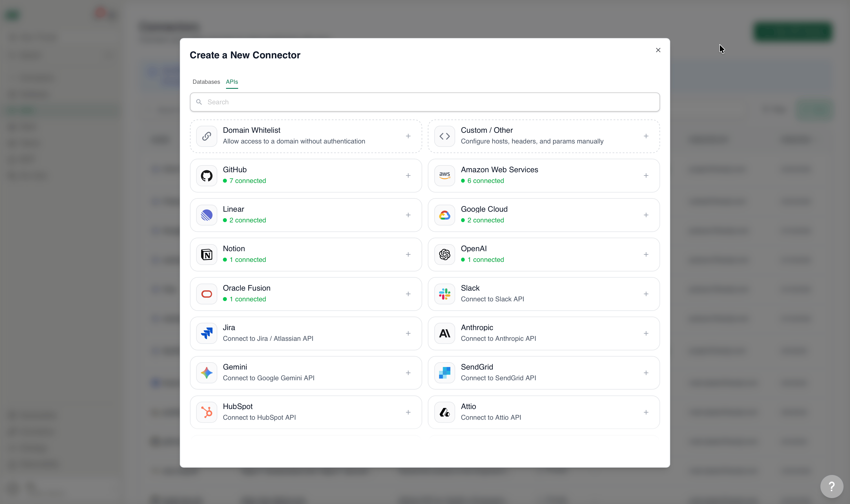Click 'Connect to Anthropic API' text

click(498, 338)
